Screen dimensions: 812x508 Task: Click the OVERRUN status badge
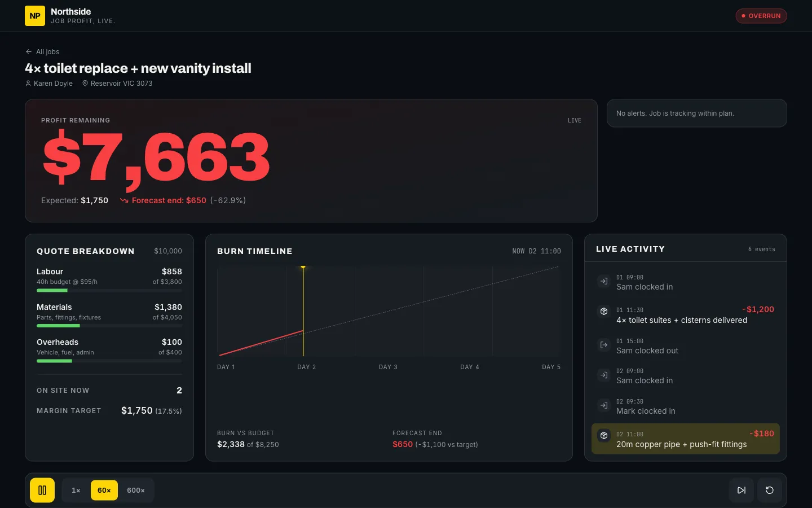(761, 16)
